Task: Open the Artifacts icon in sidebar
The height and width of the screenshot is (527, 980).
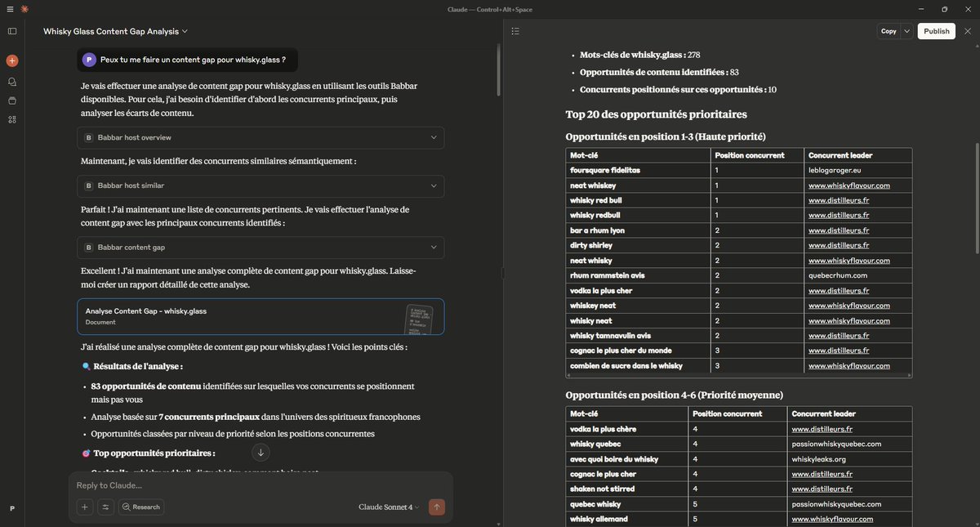Action: point(12,119)
